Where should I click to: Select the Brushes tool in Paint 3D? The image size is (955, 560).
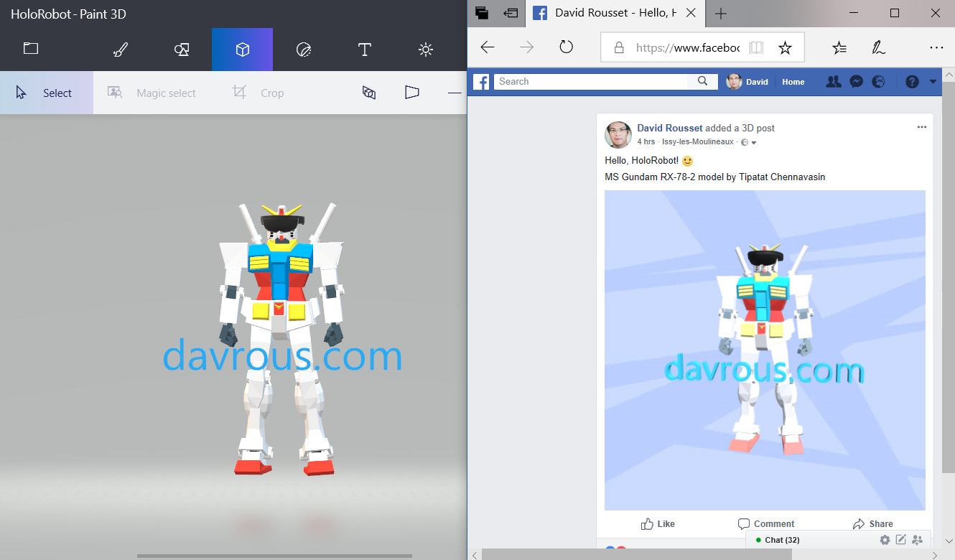pos(121,50)
